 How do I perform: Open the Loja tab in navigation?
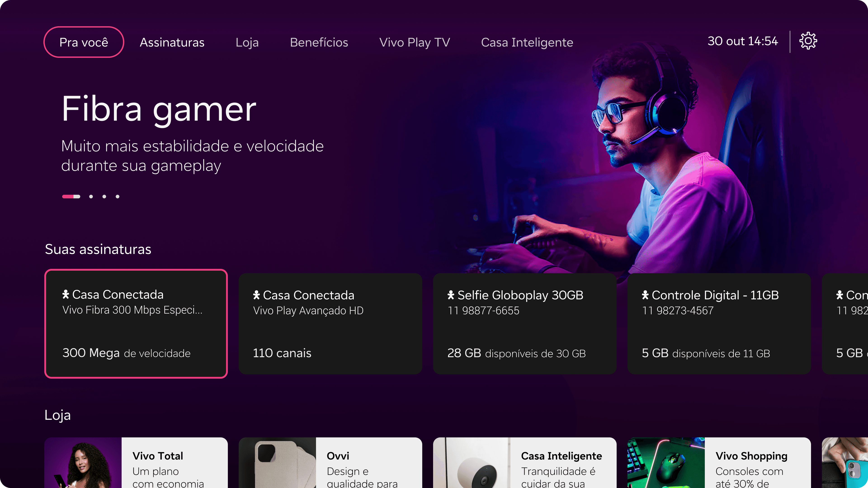[x=247, y=42]
